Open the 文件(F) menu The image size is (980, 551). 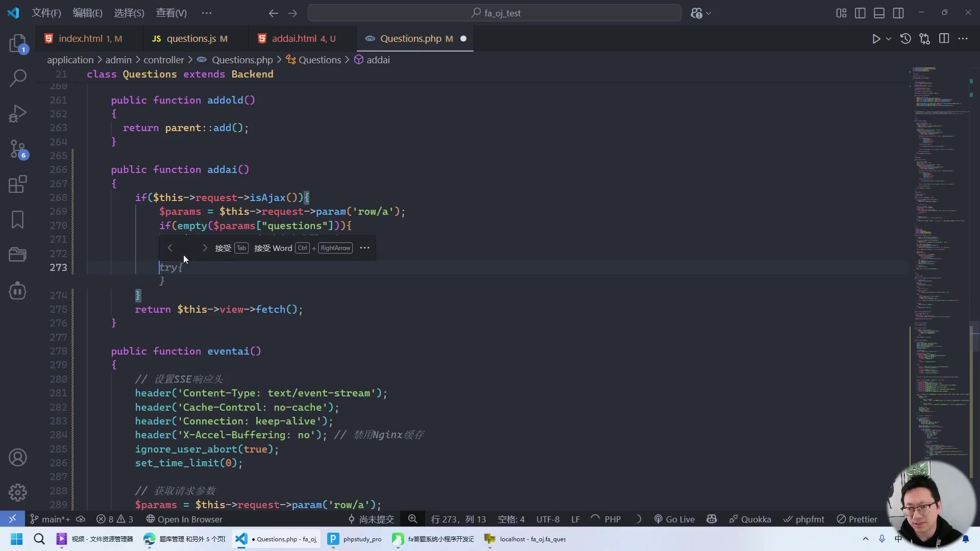tap(46, 13)
